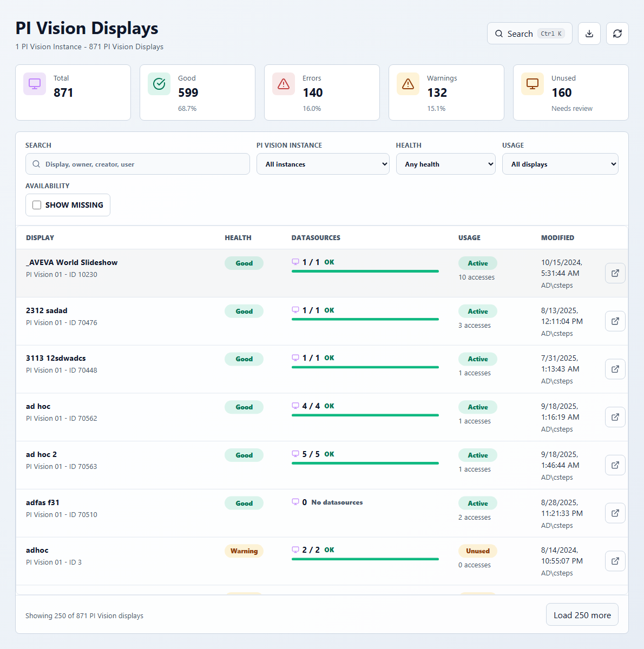Click the No datasources text in adfas f31 row
Image resolution: width=644 pixels, height=649 pixels.
click(x=337, y=502)
